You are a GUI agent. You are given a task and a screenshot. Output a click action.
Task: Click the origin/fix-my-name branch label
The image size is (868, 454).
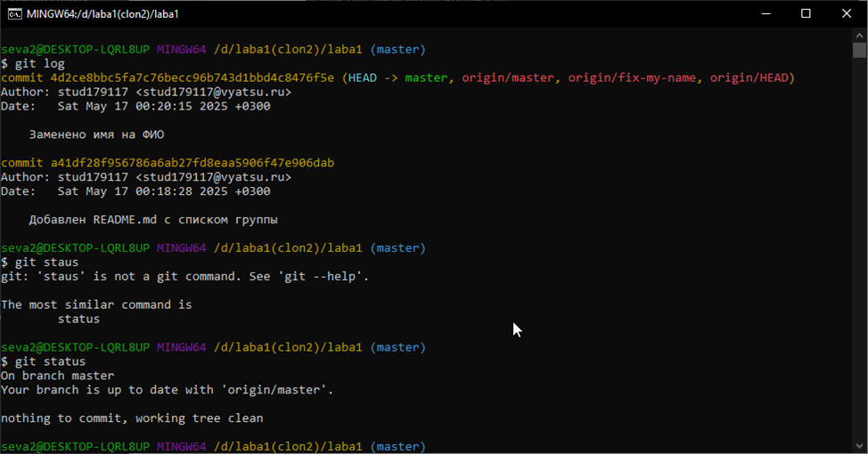pos(632,78)
